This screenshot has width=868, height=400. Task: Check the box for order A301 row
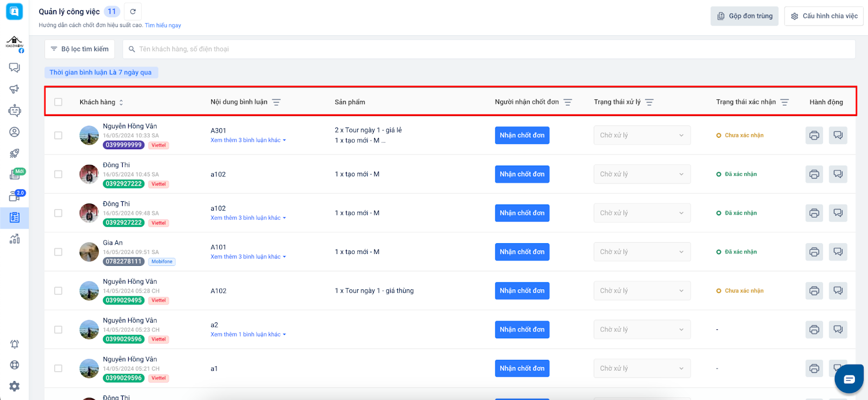(x=58, y=135)
